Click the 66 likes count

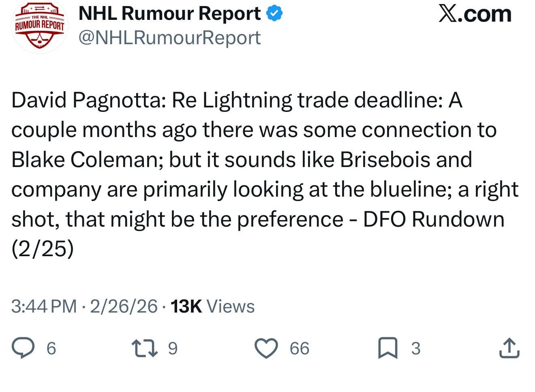click(x=300, y=349)
